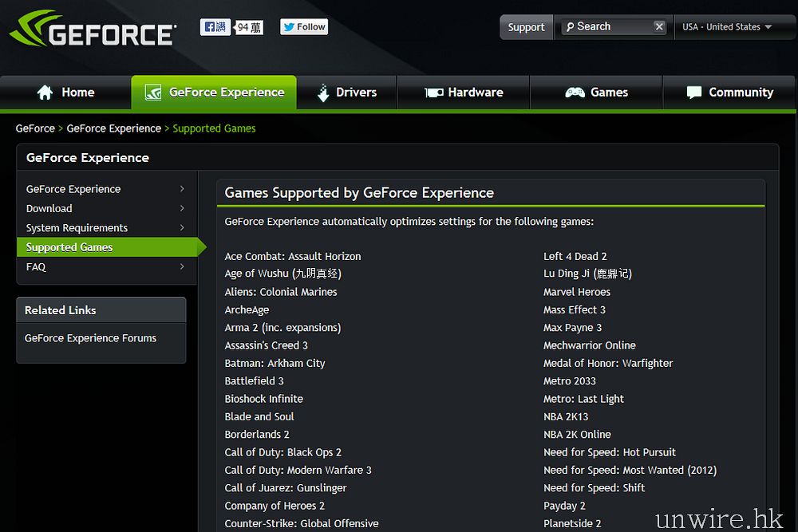Screen dimensions: 798x532
Task: Click the Hardware graphics card icon
Action: 434,93
